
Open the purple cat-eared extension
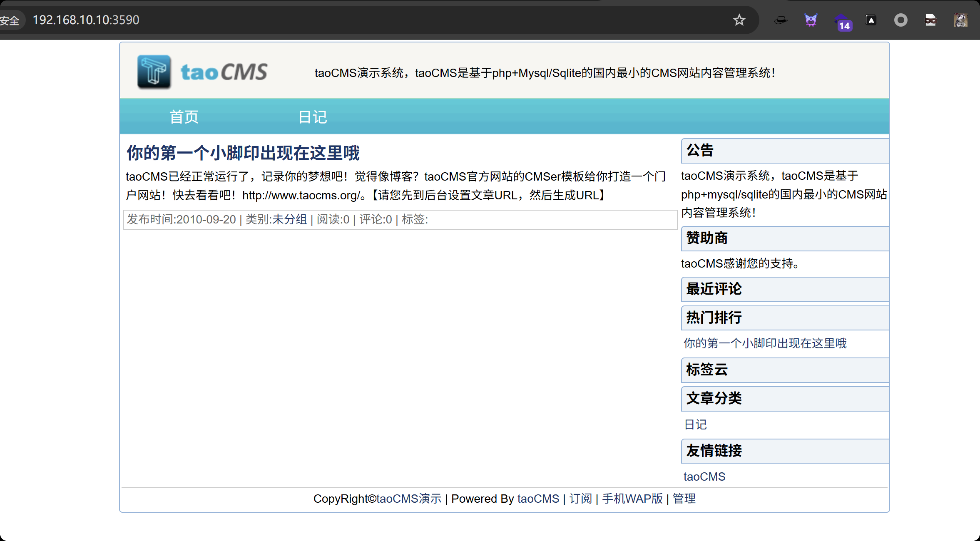point(811,20)
